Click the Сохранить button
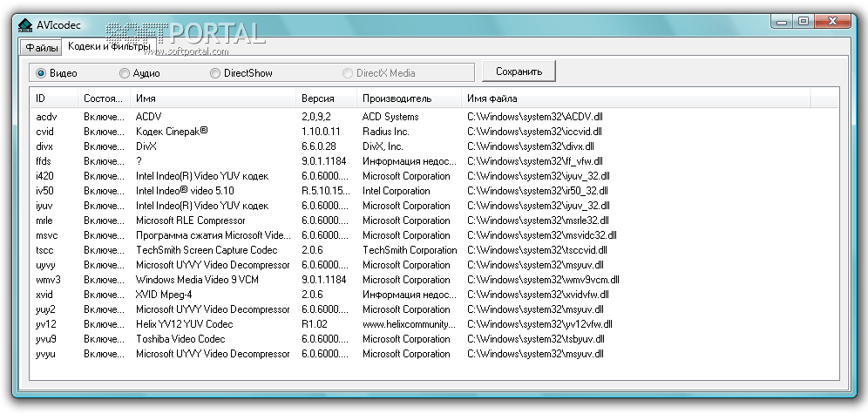The height and width of the screenshot is (414, 868). click(519, 71)
